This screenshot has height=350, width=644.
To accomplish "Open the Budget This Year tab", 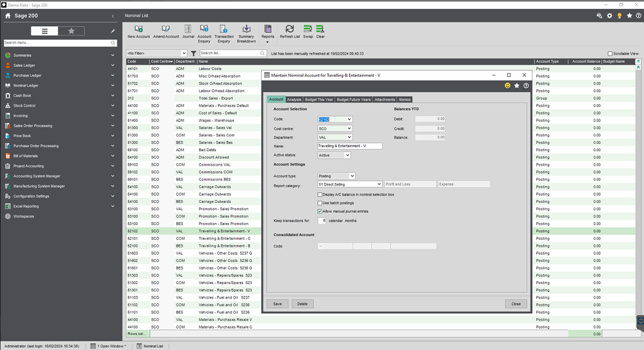I will (x=319, y=100).
